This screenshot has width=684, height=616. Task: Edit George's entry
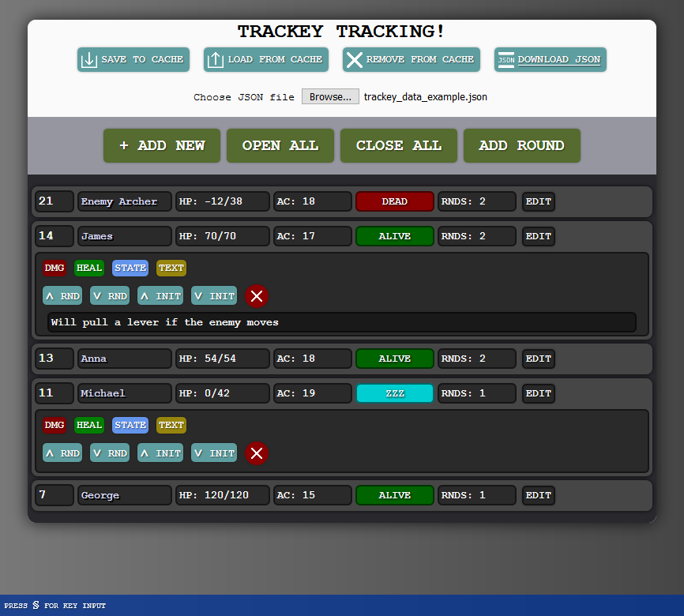click(539, 495)
